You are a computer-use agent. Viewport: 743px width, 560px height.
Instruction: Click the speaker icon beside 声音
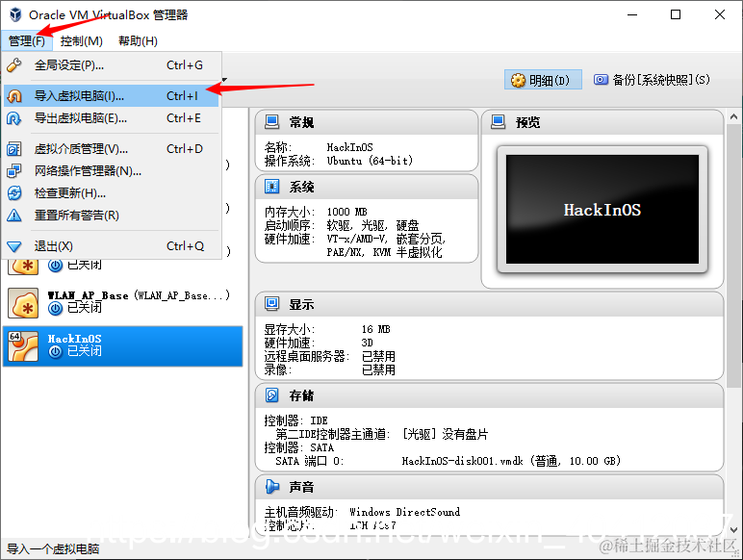click(272, 486)
